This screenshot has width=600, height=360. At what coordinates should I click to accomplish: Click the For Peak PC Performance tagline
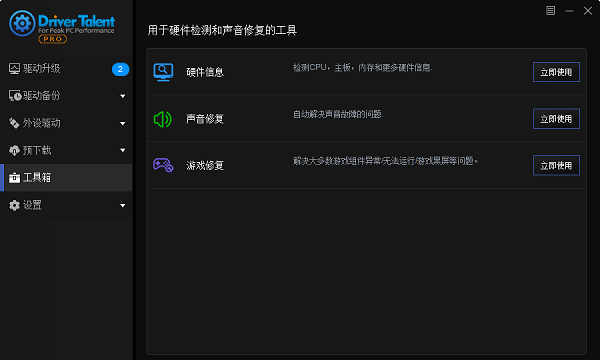click(76, 31)
